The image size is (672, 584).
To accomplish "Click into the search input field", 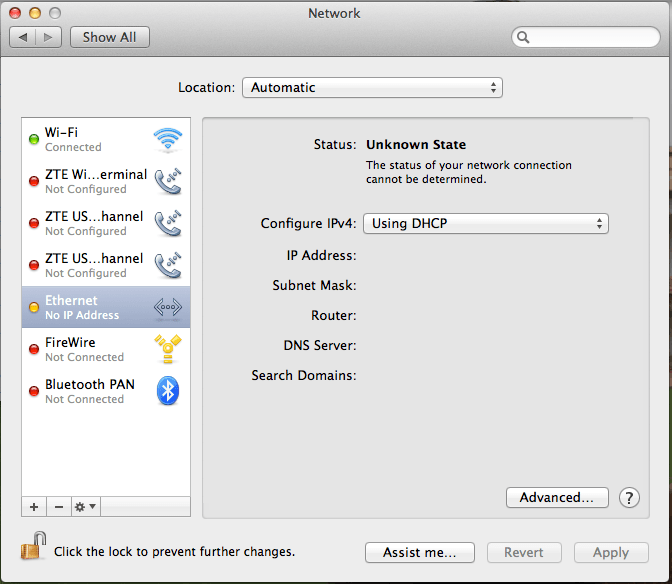I will click(x=585, y=37).
